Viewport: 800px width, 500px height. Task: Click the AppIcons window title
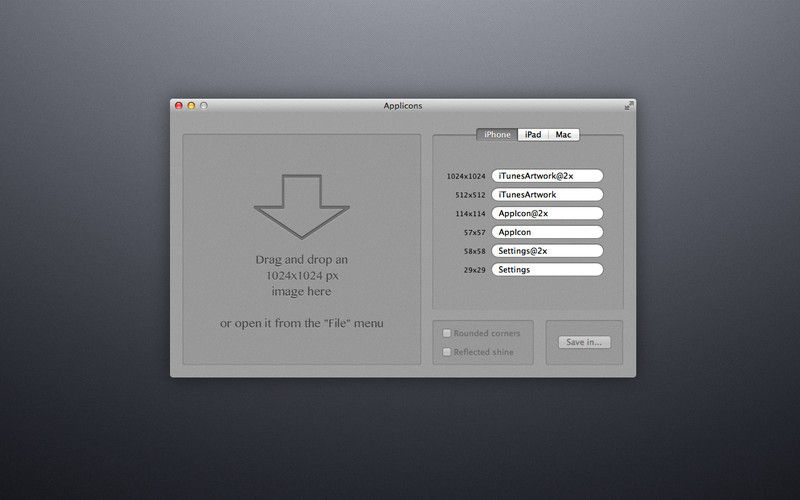coord(403,106)
